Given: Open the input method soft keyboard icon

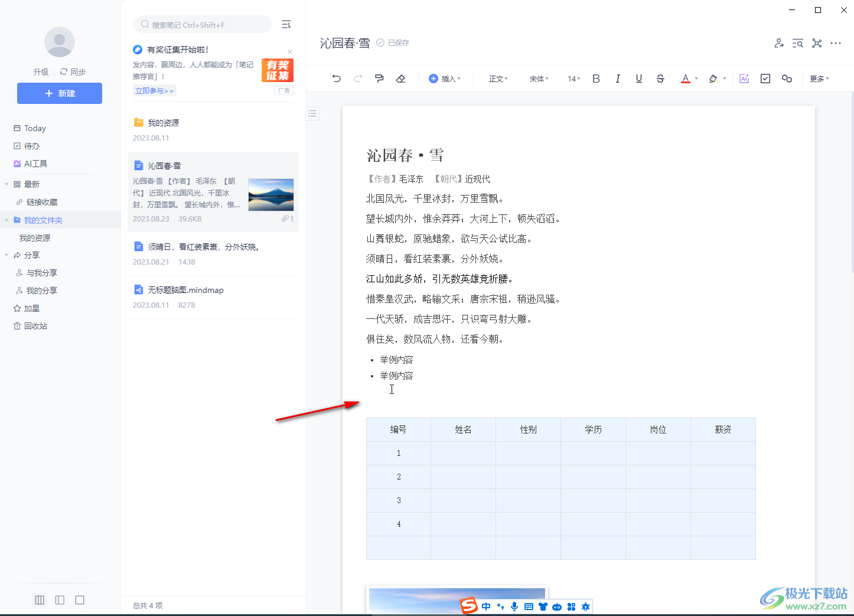Looking at the screenshot, I should [x=529, y=607].
